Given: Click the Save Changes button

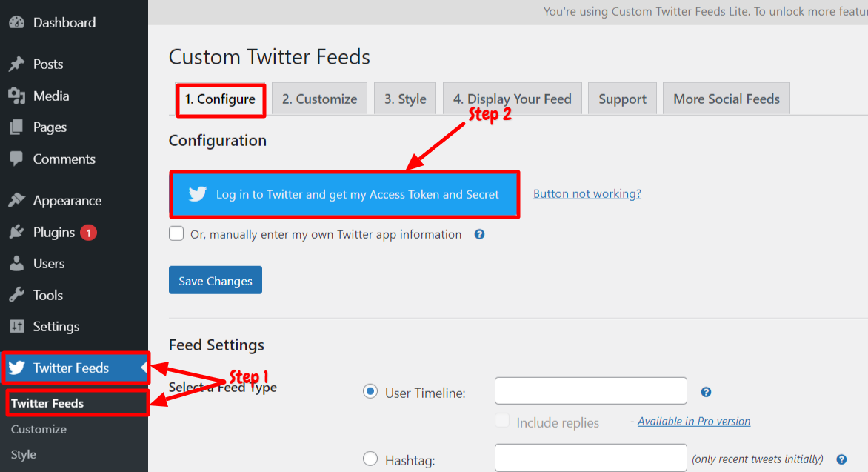Looking at the screenshot, I should click(x=216, y=280).
